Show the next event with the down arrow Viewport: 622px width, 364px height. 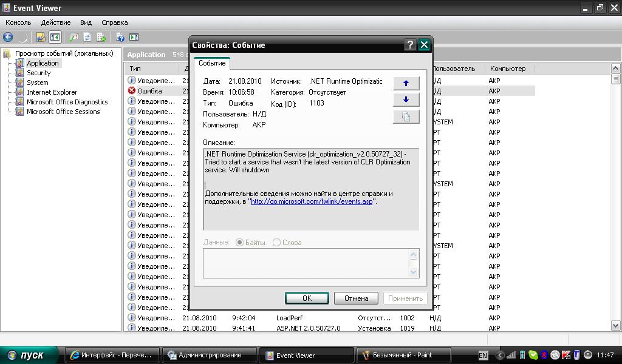pyautogui.click(x=406, y=100)
